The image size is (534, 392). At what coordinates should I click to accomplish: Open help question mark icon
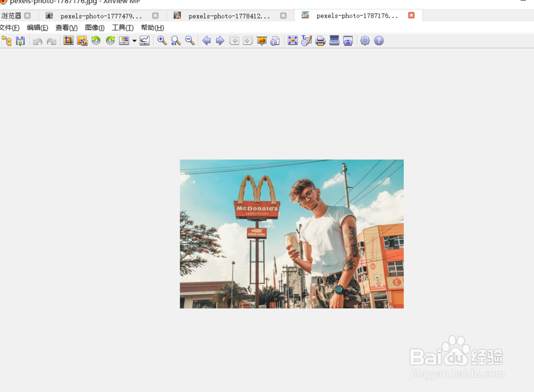tap(379, 41)
